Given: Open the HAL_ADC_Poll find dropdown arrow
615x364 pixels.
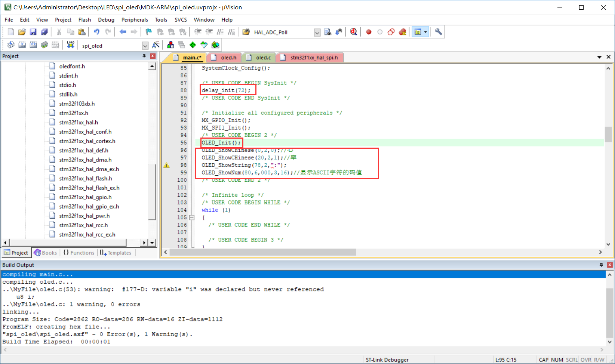Looking at the screenshot, I should [x=317, y=33].
